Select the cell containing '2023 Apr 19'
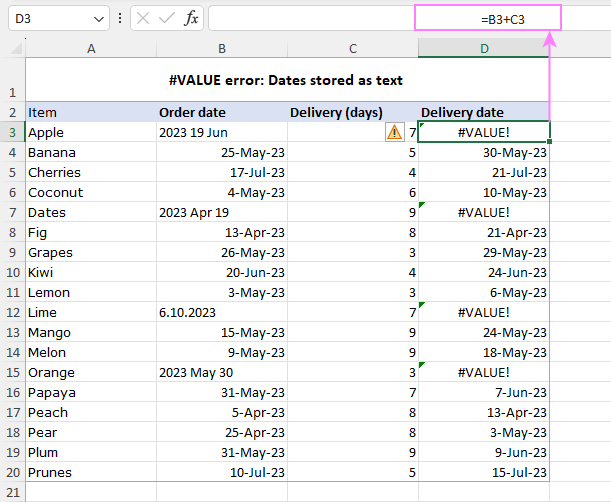 (221, 212)
